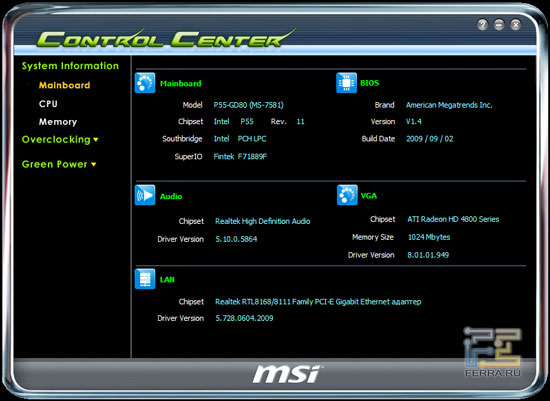Image resolution: width=550 pixels, height=401 pixels.
Task: Minimize the Control Center window
Action: tap(499, 25)
